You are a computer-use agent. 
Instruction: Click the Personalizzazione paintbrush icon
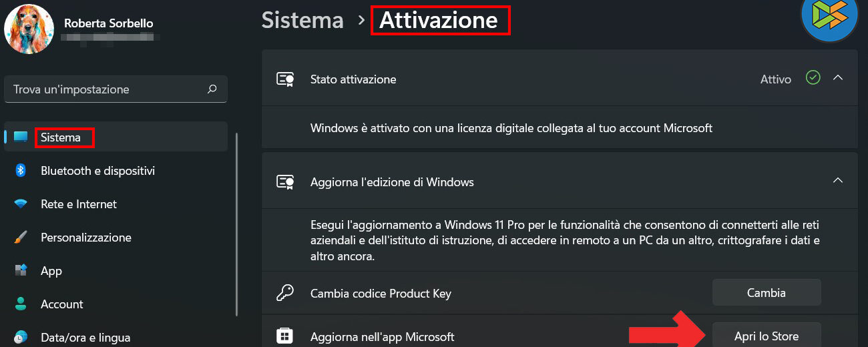pos(21,238)
